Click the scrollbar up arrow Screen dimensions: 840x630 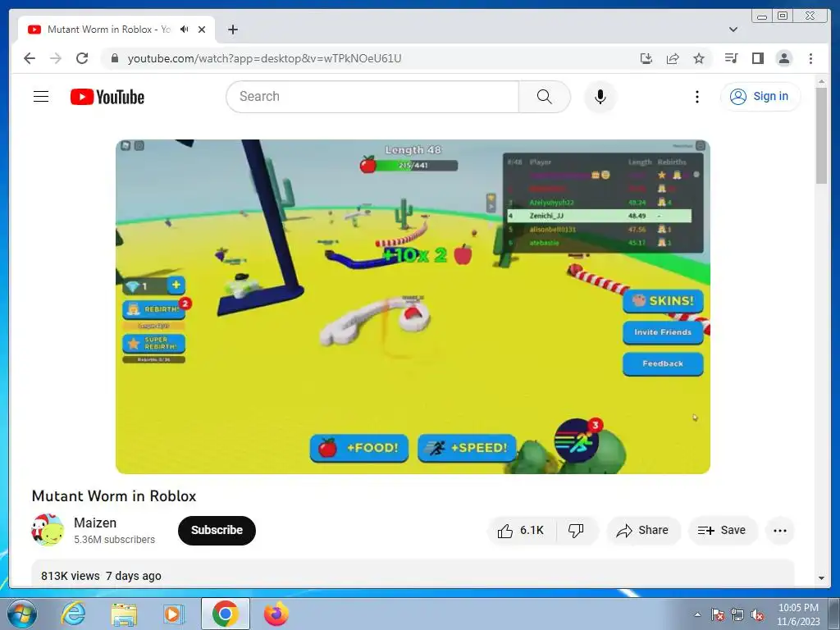click(x=821, y=81)
